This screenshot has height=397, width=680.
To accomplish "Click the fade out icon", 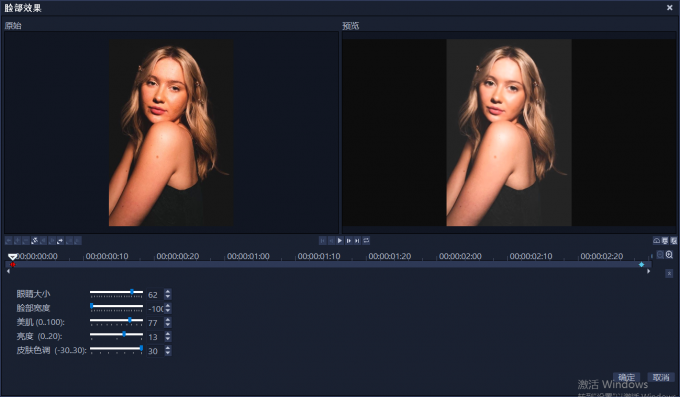I will (x=78, y=240).
